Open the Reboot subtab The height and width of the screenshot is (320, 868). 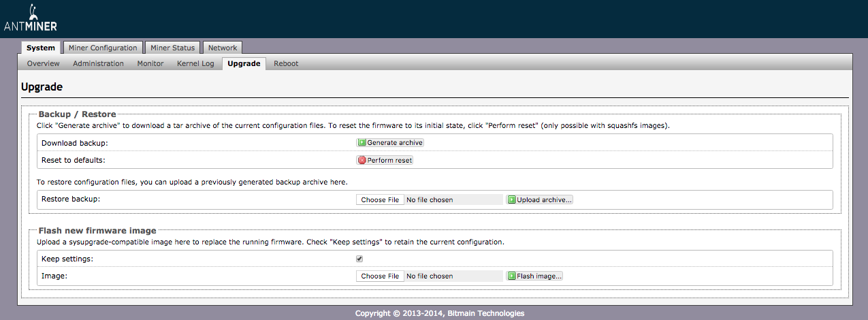click(x=286, y=63)
